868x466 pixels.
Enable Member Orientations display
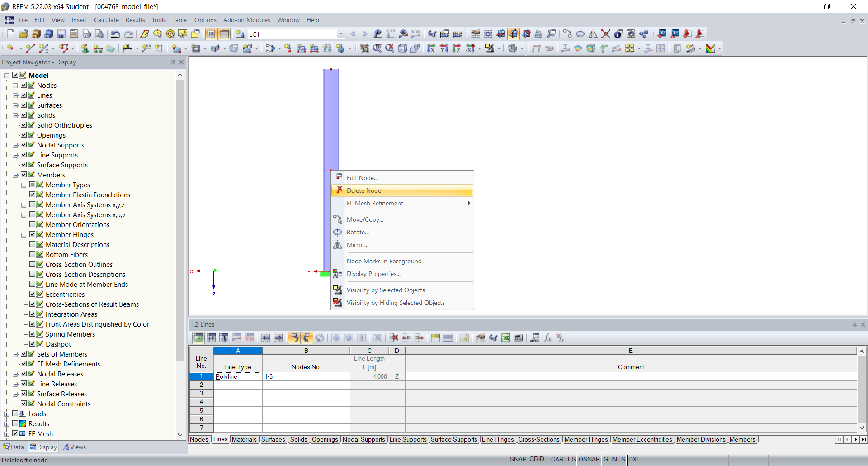click(33, 224)
